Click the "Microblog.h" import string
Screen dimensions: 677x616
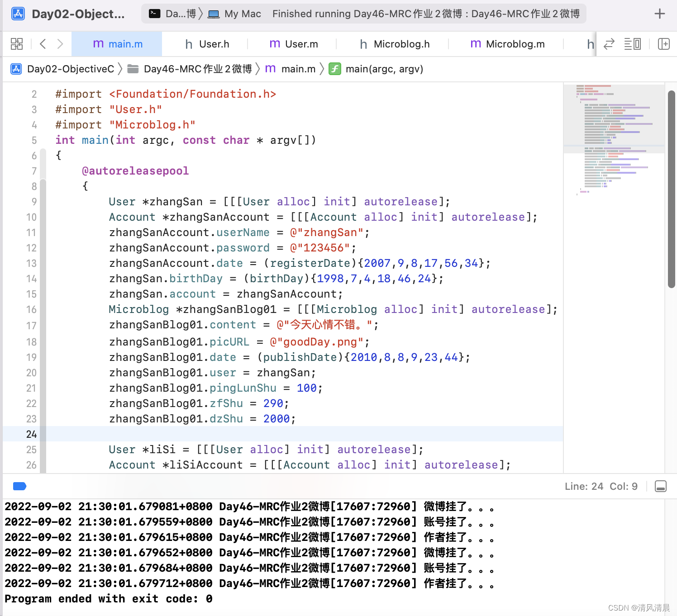[x=152, y=125]
